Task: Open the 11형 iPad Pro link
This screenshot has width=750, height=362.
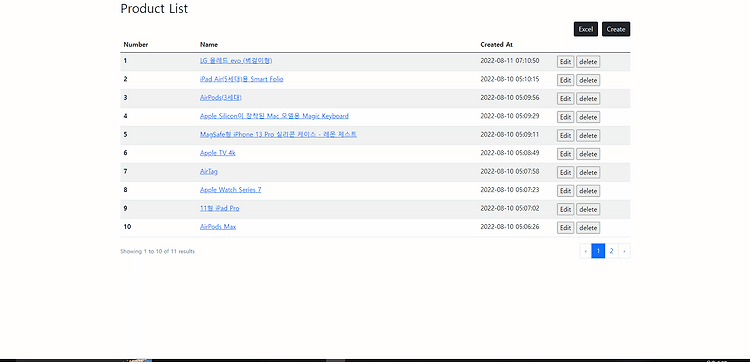Action: (220, 208)
